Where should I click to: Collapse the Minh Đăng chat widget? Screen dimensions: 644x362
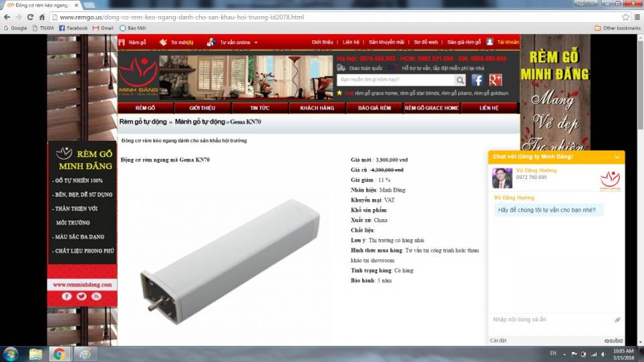point(617,157)
